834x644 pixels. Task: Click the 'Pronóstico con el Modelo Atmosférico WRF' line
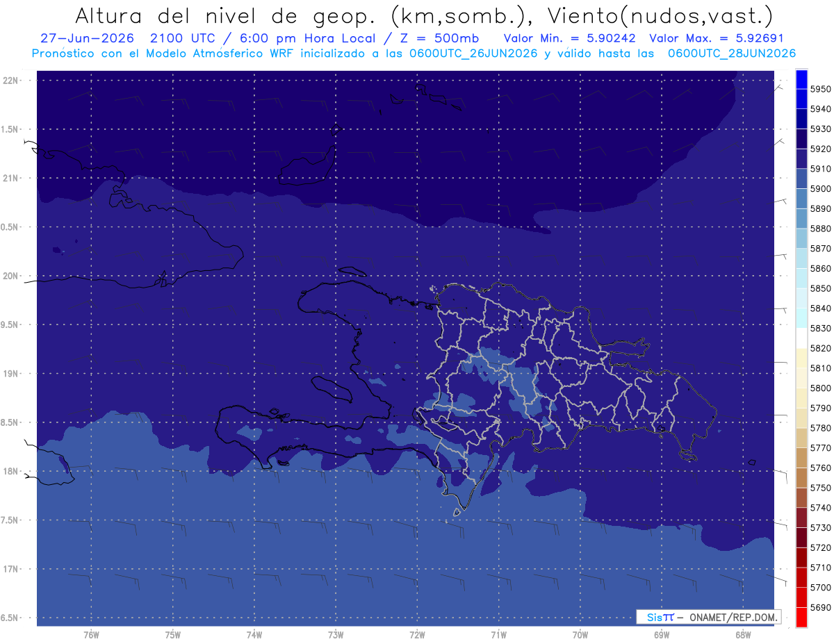click(165, 53)
